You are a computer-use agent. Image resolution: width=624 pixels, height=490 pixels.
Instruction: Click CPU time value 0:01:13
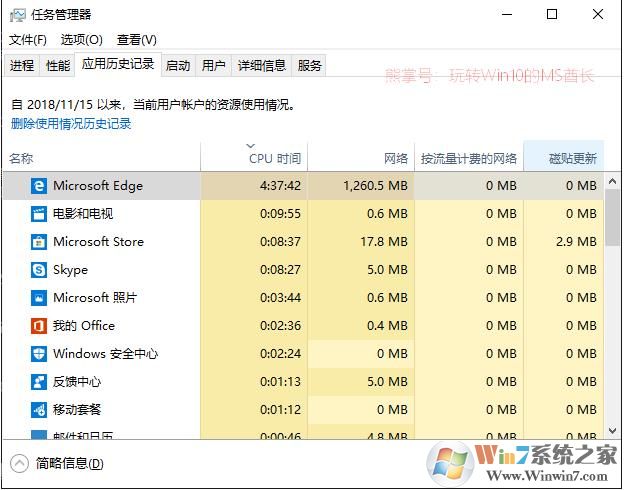[x=280, y=382]
